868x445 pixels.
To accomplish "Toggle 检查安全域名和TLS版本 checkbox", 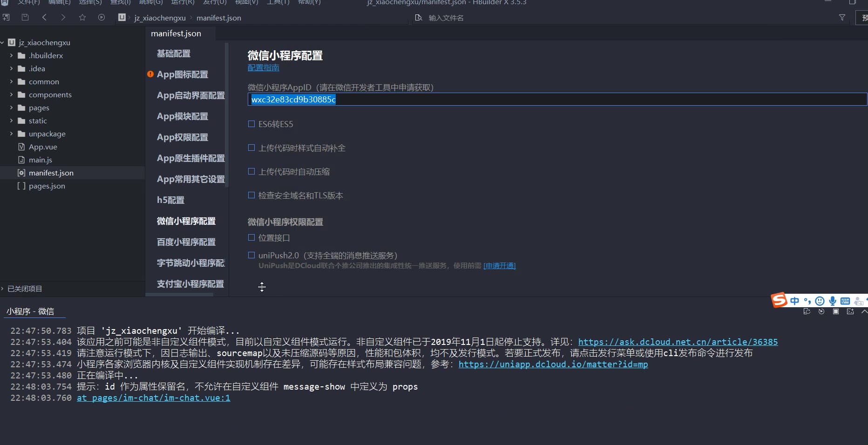I will [251, 195].
